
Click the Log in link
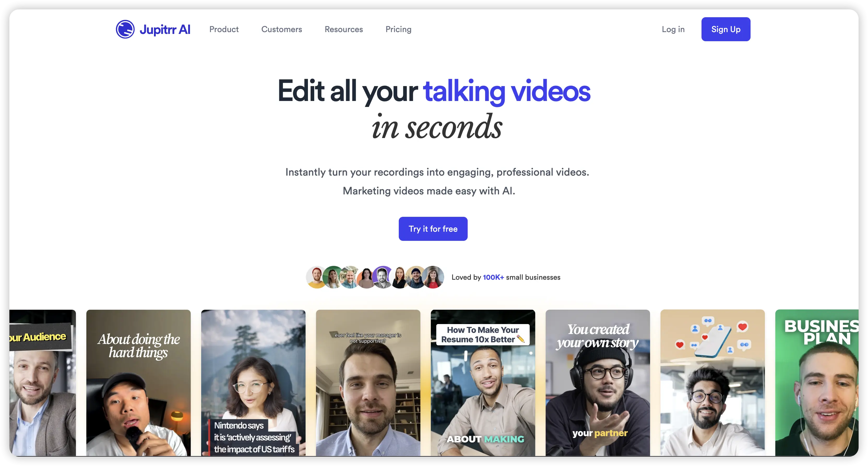pos(673,29)
